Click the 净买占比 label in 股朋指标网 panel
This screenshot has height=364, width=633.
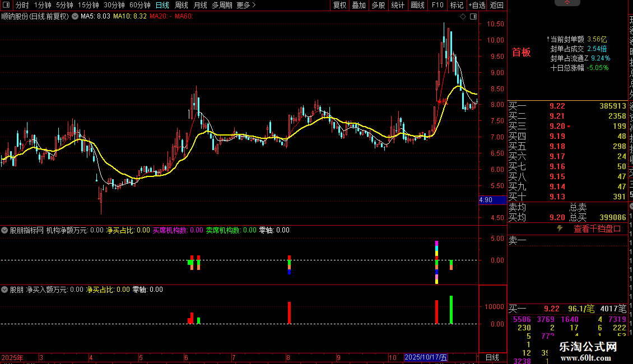128,230
